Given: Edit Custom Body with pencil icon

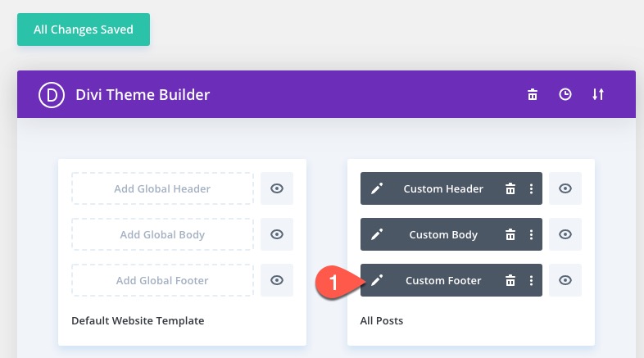Looking at the screenshot, I should coord(377,234).
